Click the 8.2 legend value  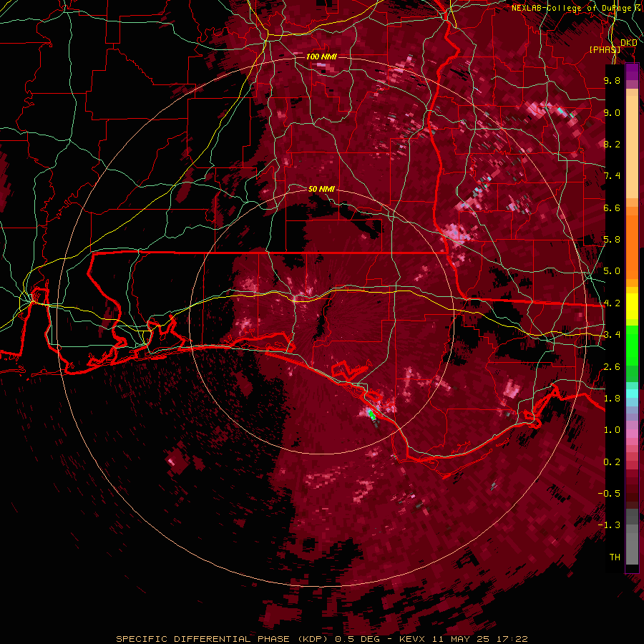coord(612,144)
